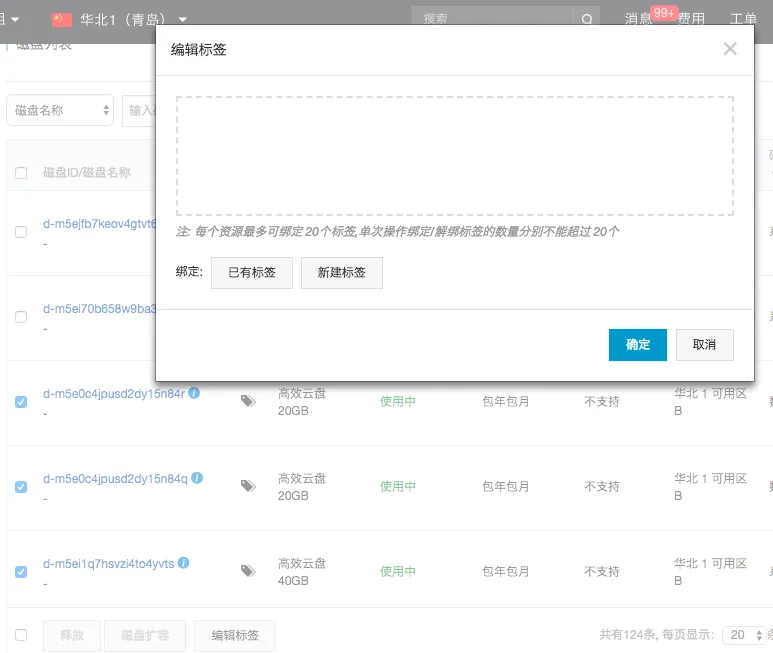Click 不支持 in d-m5e0c4jpusd2dy15n84q row
The width and height of the screenshot is (773, 653).
coord(601,487)
